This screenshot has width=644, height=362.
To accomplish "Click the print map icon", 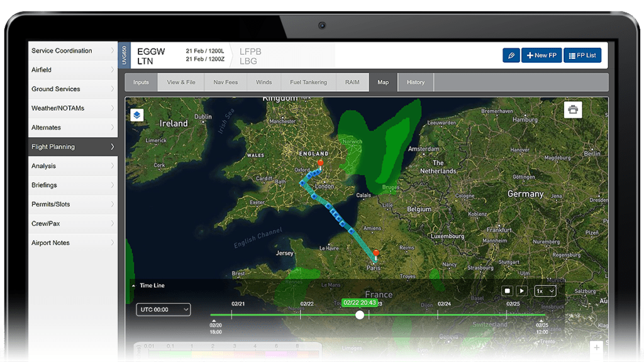I will 572,110.
